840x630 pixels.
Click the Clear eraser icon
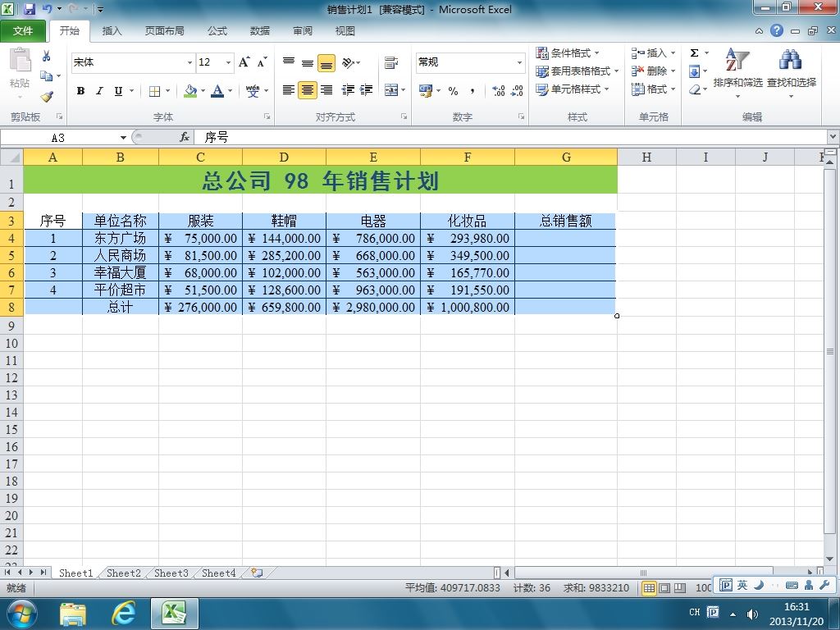tap(694, 89)
